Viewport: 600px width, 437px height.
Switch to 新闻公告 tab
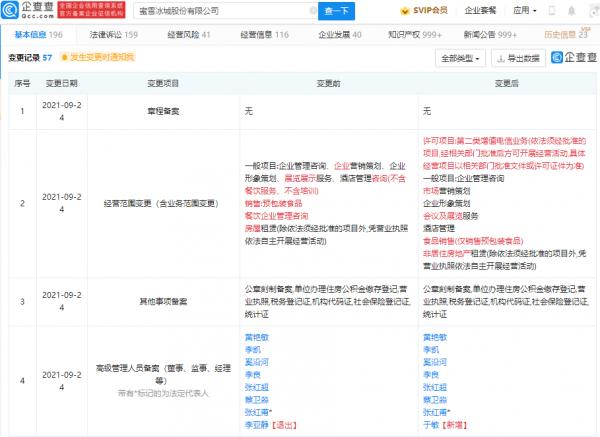tap(490, 35)
